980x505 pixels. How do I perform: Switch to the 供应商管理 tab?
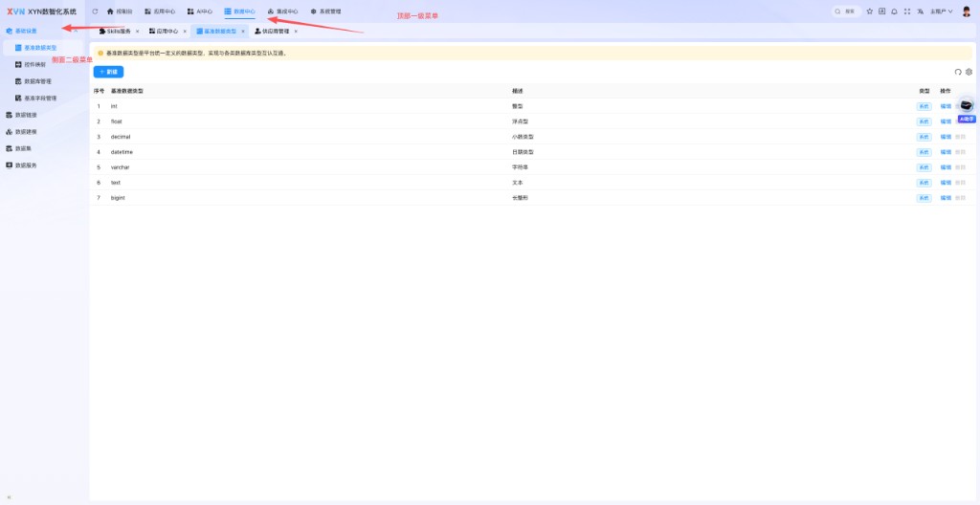coord(272,31)
